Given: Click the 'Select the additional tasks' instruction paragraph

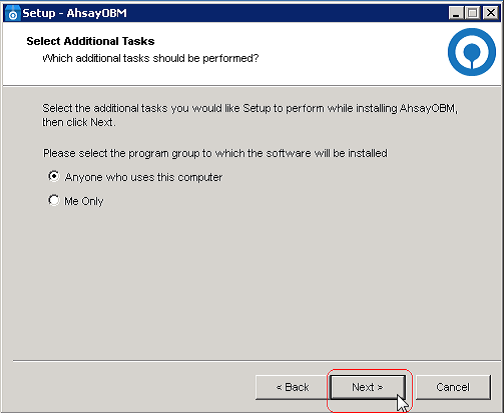Looking at the screenshot, I should pos(250,115).
